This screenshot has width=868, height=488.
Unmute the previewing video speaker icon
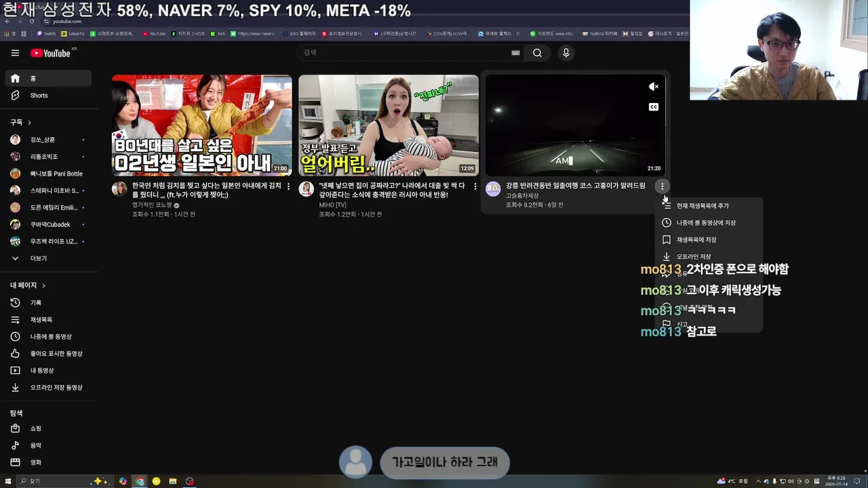(x=654, y=87)
